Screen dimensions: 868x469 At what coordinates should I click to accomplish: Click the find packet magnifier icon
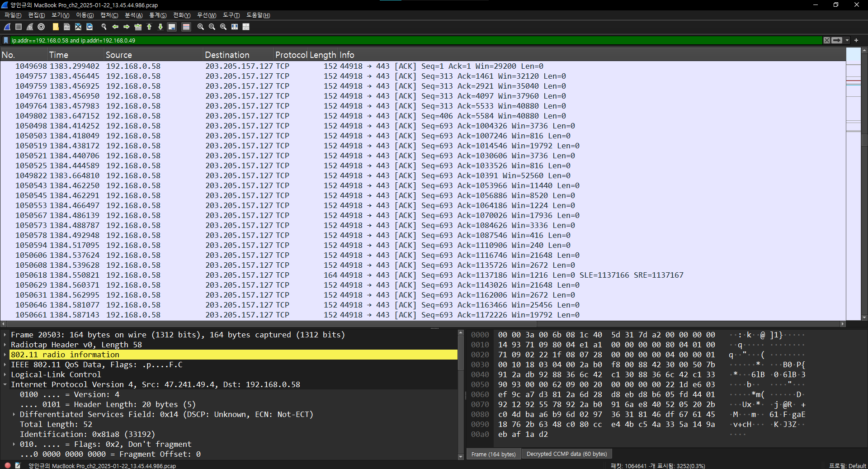(104, 27)
